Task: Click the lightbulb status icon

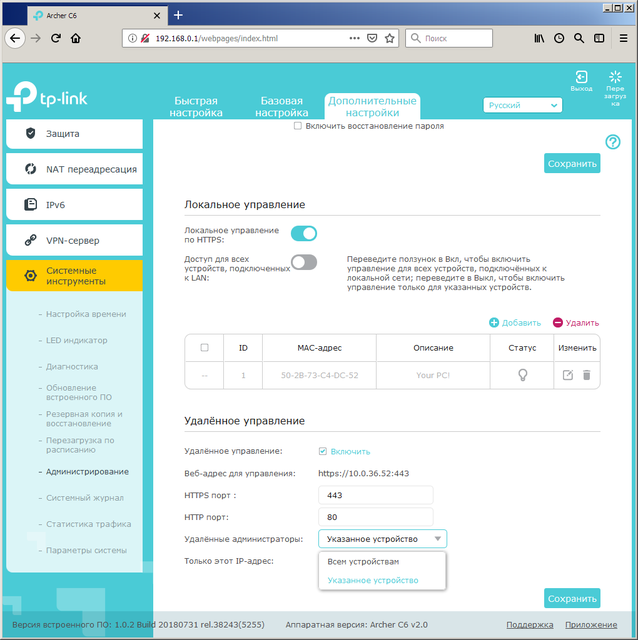Action: coord(521,375)
